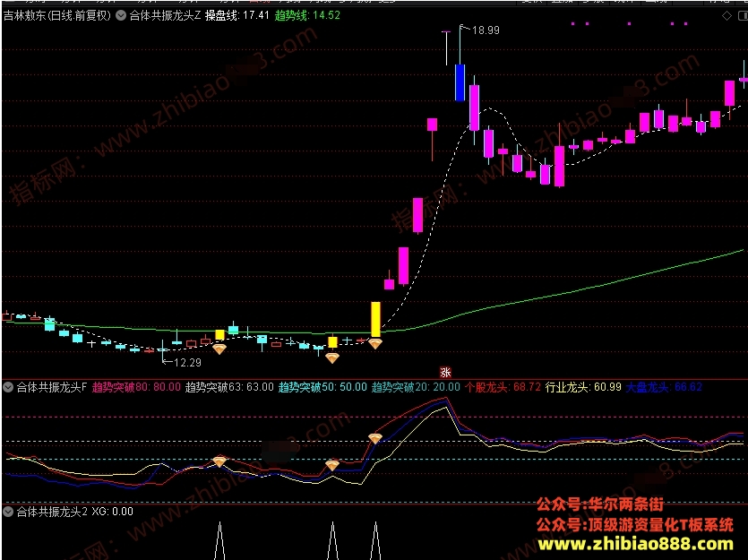Open the 合体共振龙头2 indicator dropdown circle

[8, 512]
